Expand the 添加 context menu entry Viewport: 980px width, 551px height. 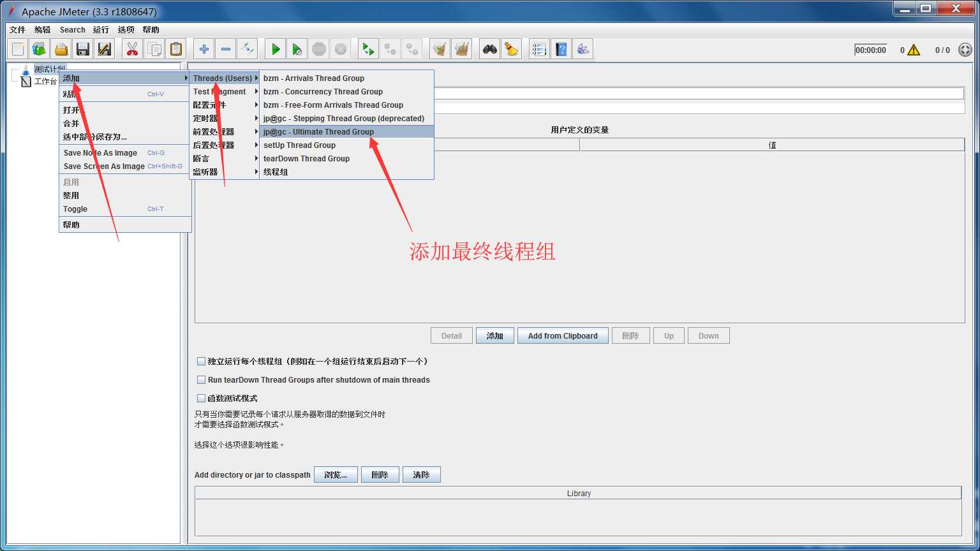(125, 78)
